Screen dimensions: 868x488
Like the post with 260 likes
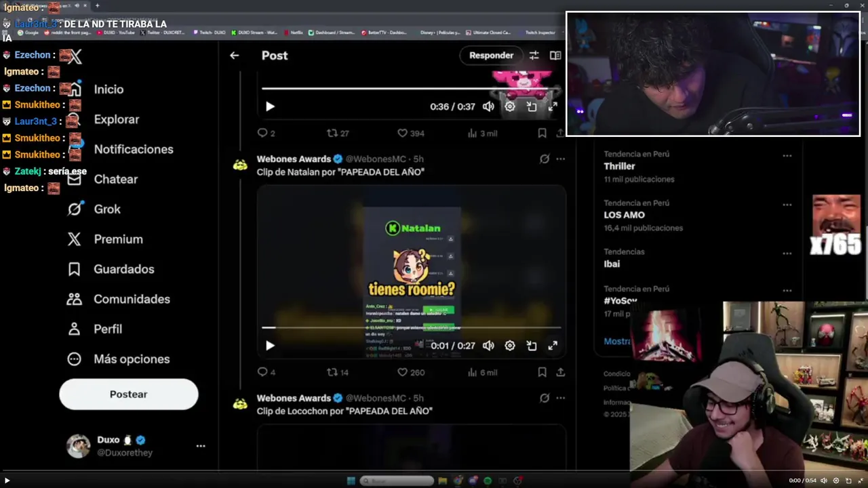coord(410,372)
